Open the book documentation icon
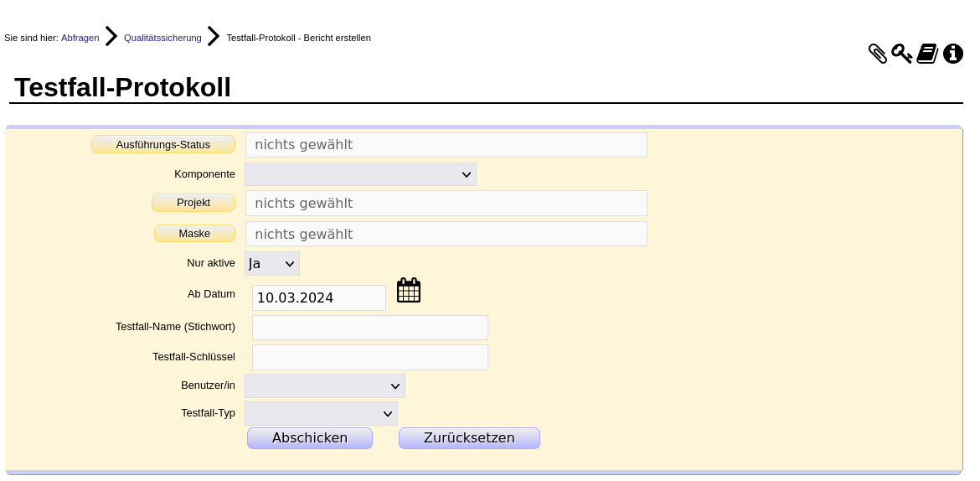 [x=927, y=54]
